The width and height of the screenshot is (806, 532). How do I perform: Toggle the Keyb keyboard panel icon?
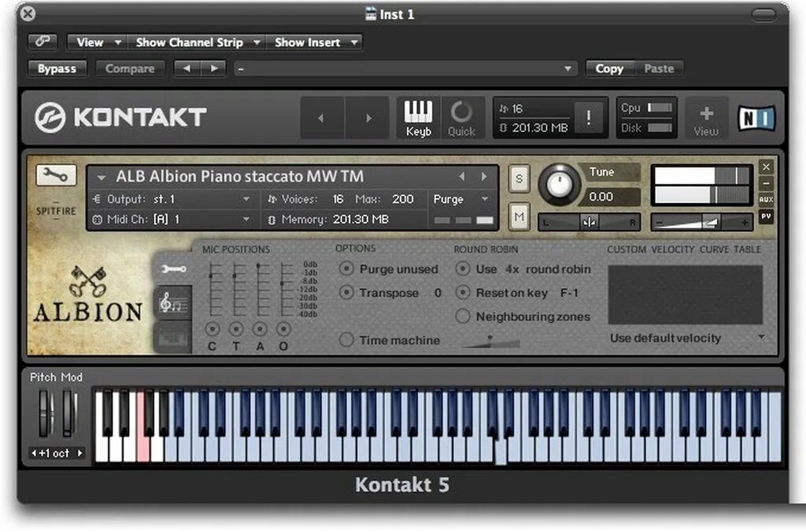click(x=419, y=118)
